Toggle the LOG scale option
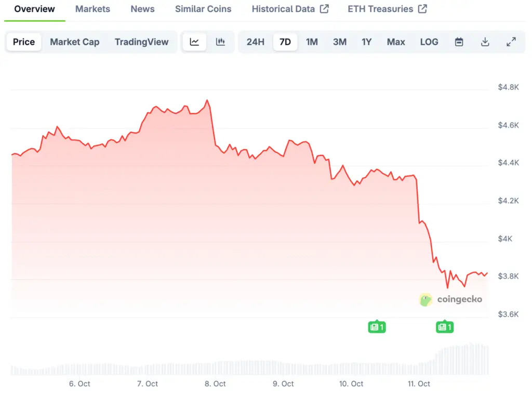 429,42
